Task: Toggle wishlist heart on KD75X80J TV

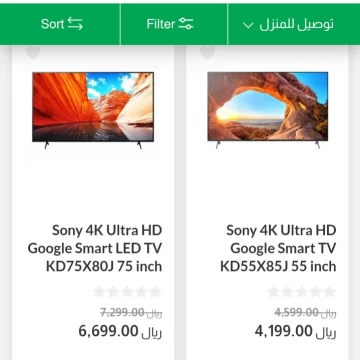Action: tap(33, 52)
